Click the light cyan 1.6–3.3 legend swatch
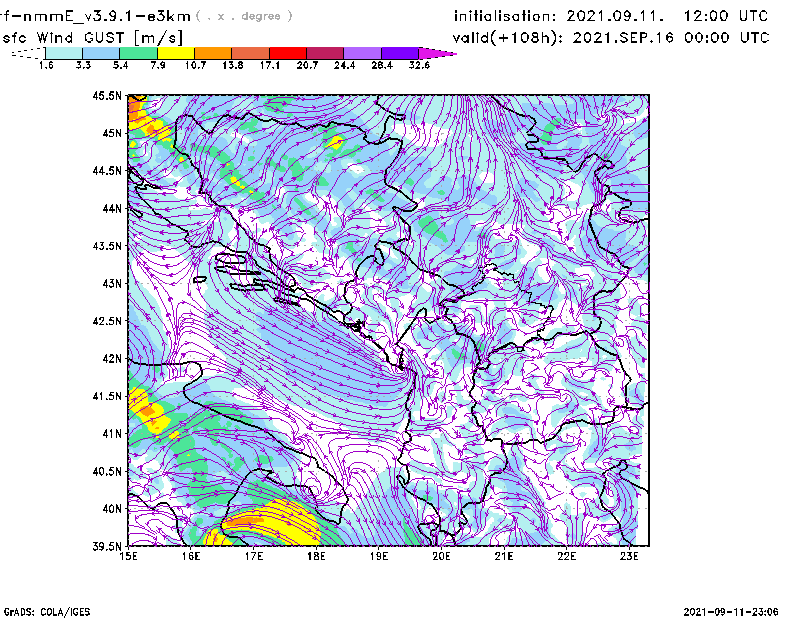Image resolution: width=800 pixels, height=618 pixels. point(64,53)
